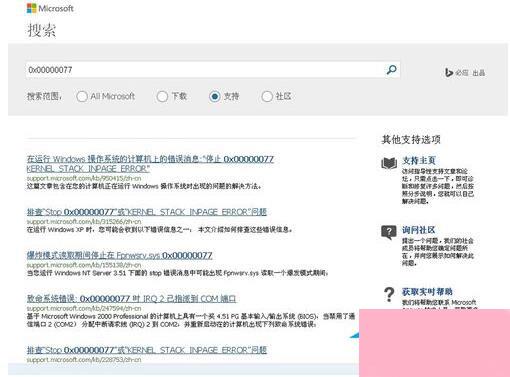Viewport: 510px width, 377px height.
Task: Select the 社区 radio button
Action: pos(267,97)
